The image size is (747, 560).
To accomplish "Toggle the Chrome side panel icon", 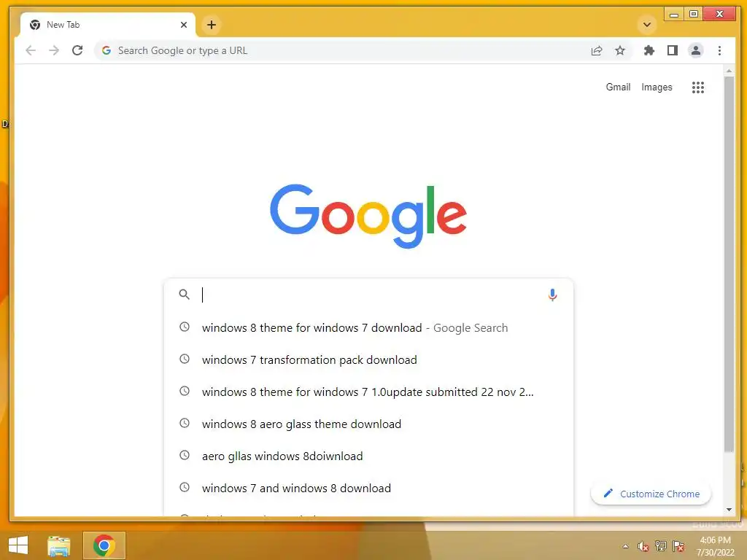I will 672,50.
